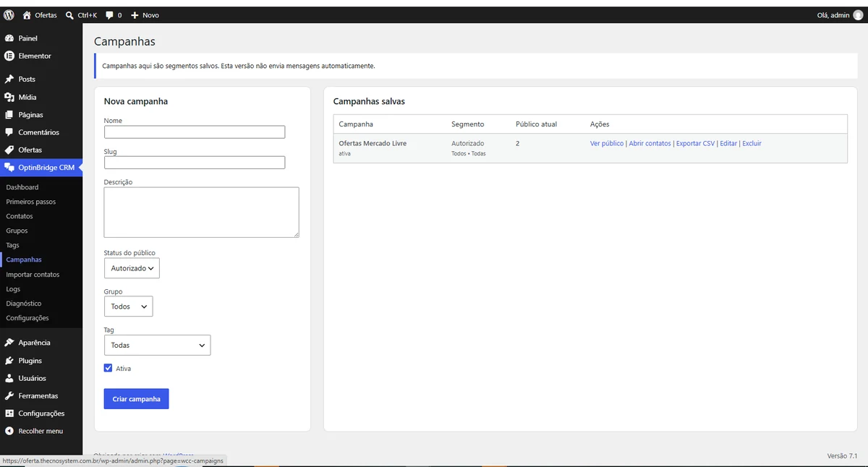Click the Páginas icon in sidebar
868x467 pixels.
pyautogui.click(x=9, y=115)
